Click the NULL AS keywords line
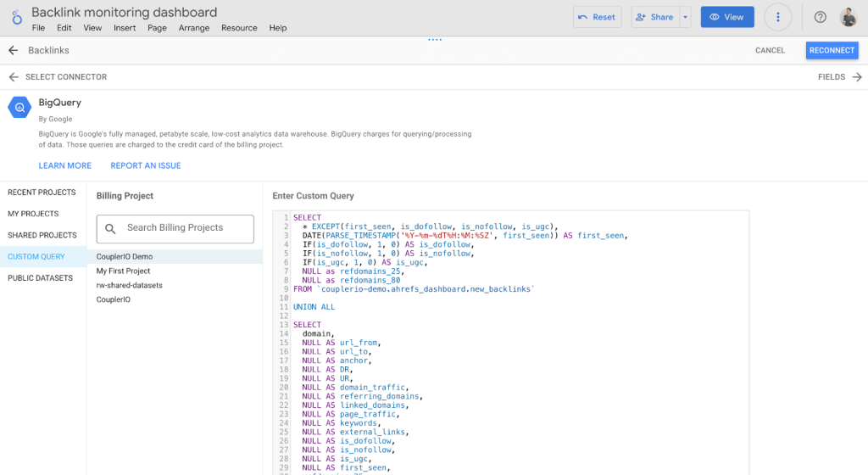868x475 pixels. coord(341,423)
